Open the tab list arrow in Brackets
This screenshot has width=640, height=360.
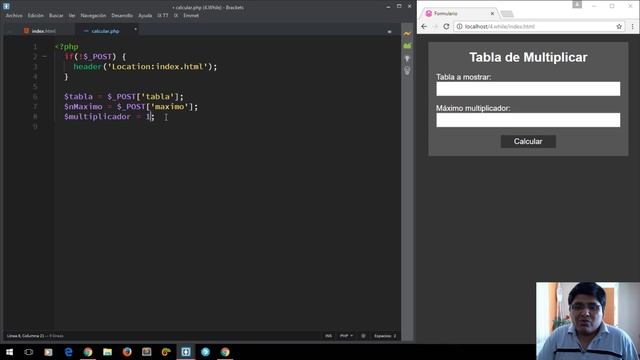[389, 31]
